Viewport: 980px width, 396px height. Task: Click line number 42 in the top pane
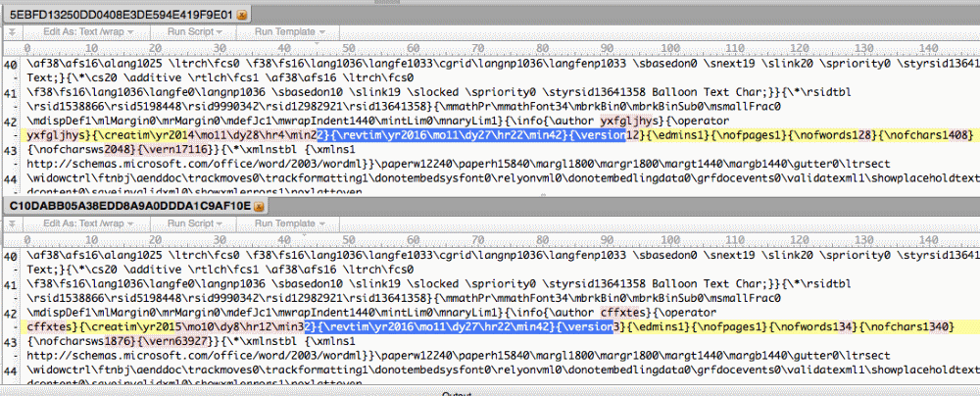tap(12, 122)
